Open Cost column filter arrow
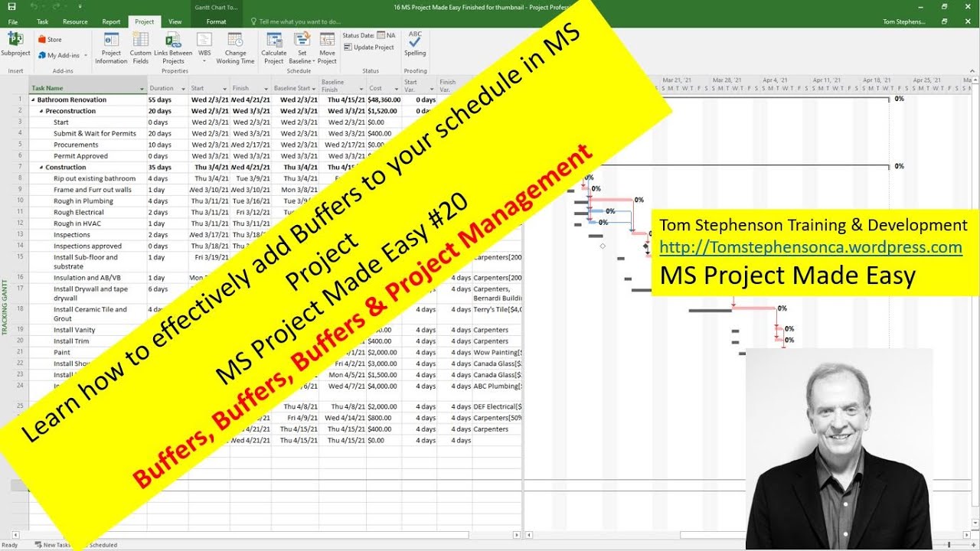The width and height of the screenshot is (980, 551). 396,89
